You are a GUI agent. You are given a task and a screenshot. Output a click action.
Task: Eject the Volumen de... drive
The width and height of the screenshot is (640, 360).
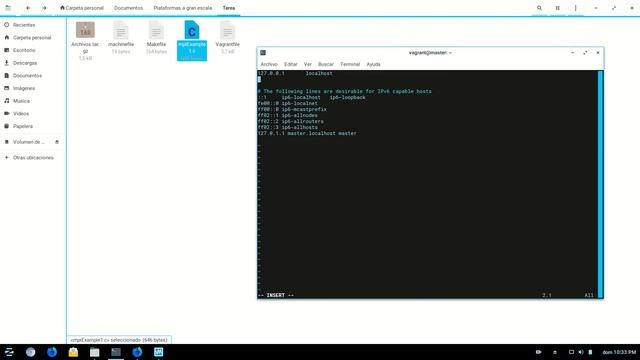pyautogui.click(x=57, y=142)
